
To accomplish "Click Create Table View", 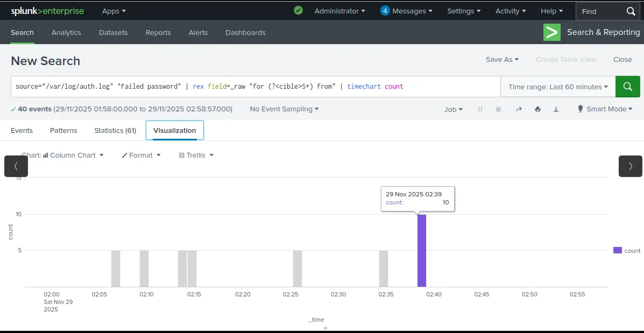I will tap(565, 60).
